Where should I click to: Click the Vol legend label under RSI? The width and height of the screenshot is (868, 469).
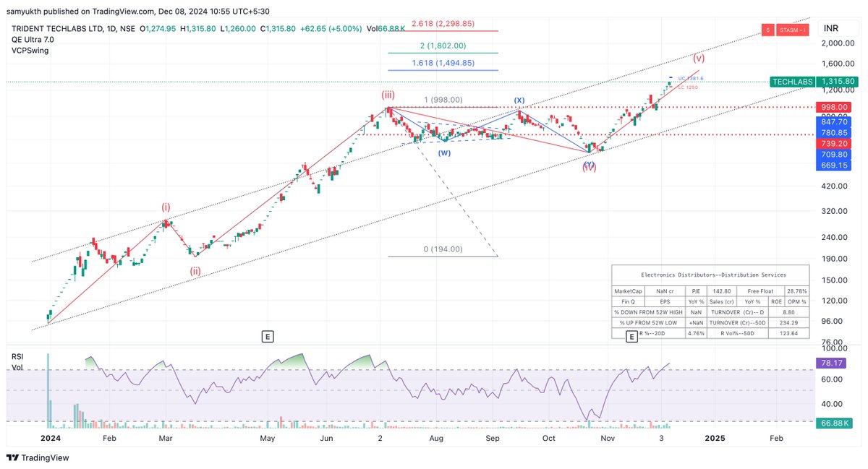pyautogui.click(x=17, y=368)
